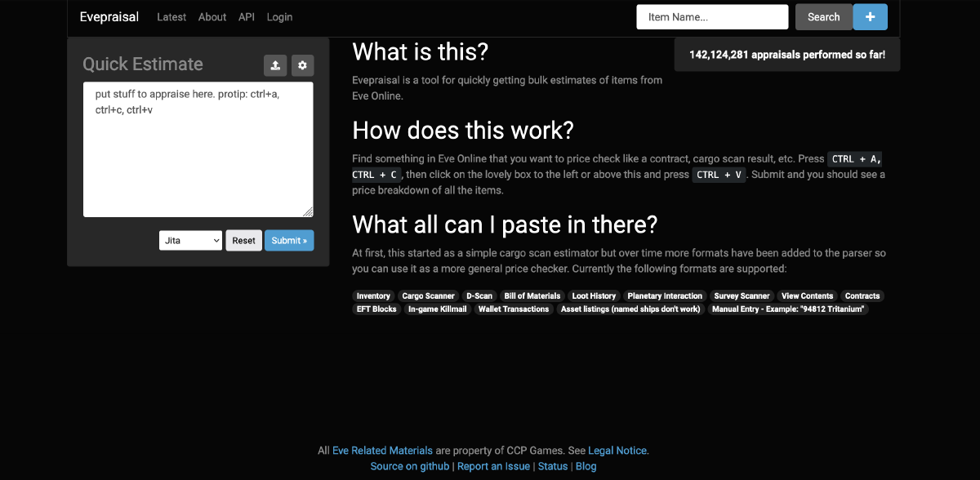Image resolution: width=980 pixels, height=480 pixels.
Task: Click the paste area to appraise items
Action: tap(198, 149)
